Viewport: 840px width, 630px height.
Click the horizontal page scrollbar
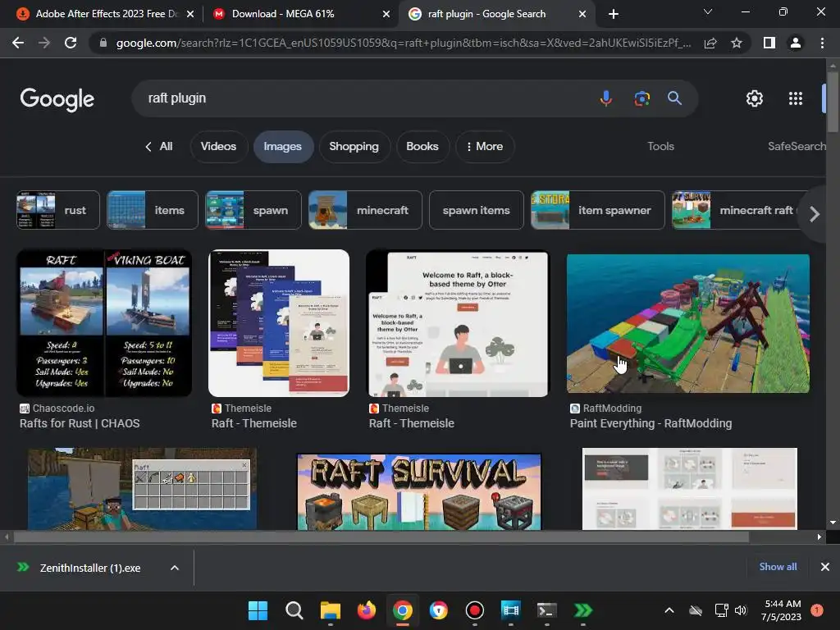point(381,536)
